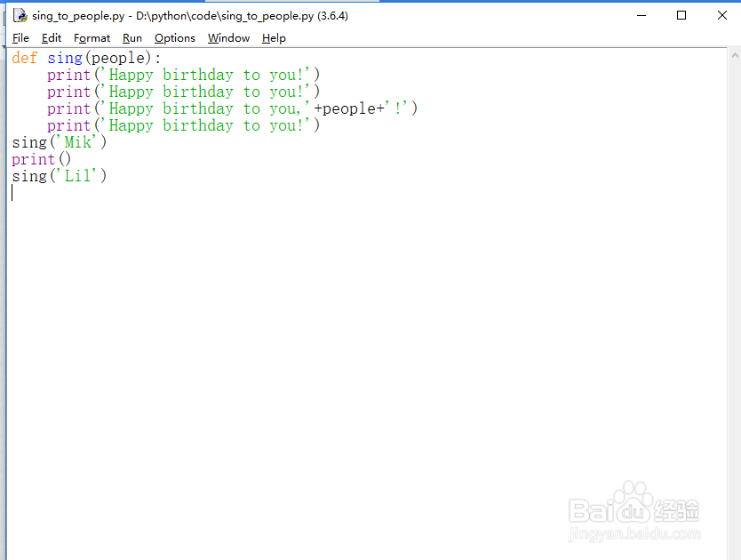The height and width of the screenshot is (560, 741).
Task: Click scrollbar up arrow of the editor
Action: point(735,55)
